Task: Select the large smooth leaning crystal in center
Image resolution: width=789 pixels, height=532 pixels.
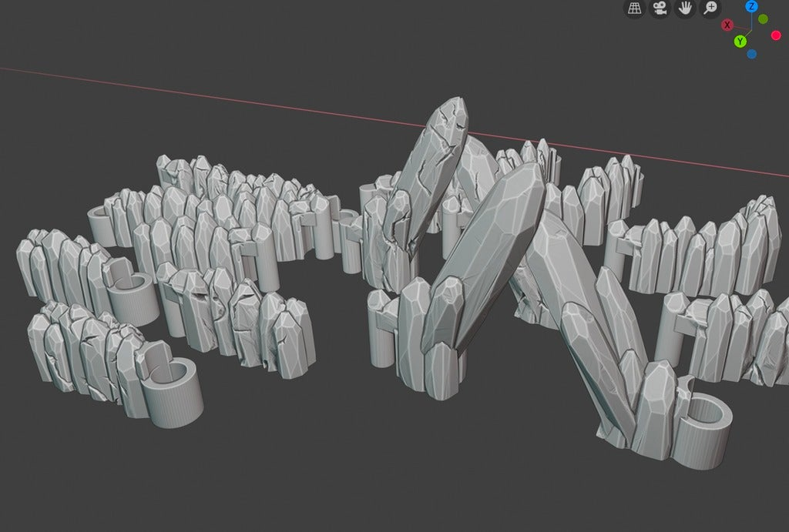Action: pos(483,252)
